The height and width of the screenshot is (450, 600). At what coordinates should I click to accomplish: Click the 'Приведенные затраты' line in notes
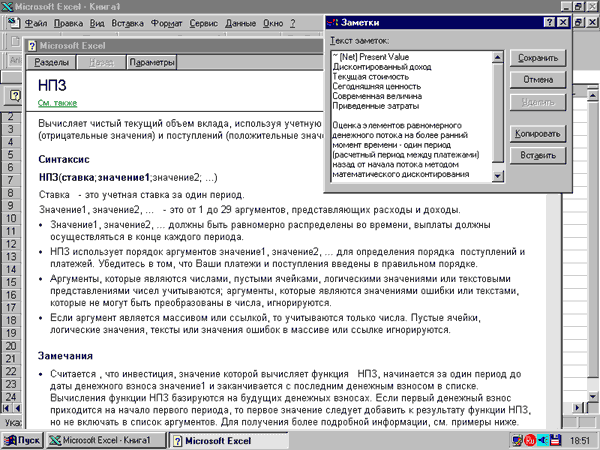point(375,106)
